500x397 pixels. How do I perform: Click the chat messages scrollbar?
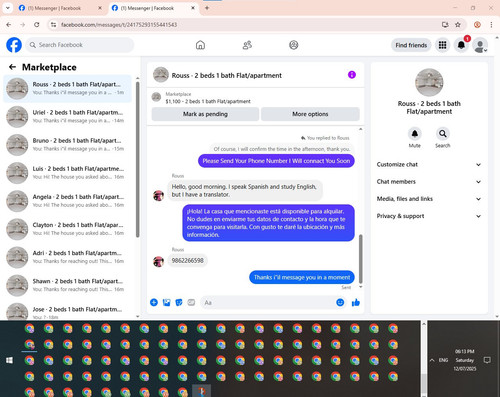(360, 259)
